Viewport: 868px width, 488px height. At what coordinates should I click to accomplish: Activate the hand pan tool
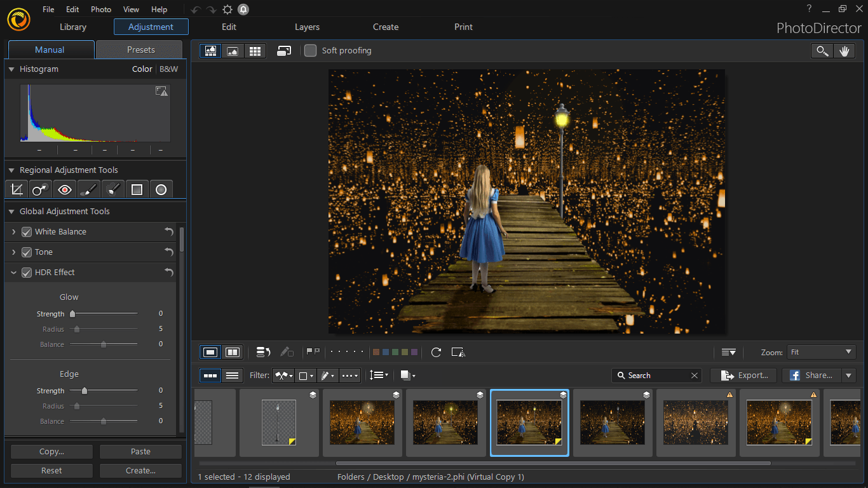pyautogui.click(x=844, y=51)
